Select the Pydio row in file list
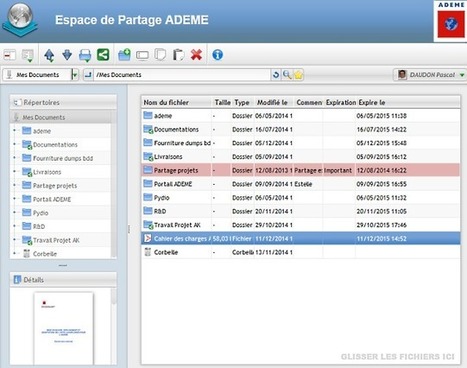467x368 pixels. point(301,198)
